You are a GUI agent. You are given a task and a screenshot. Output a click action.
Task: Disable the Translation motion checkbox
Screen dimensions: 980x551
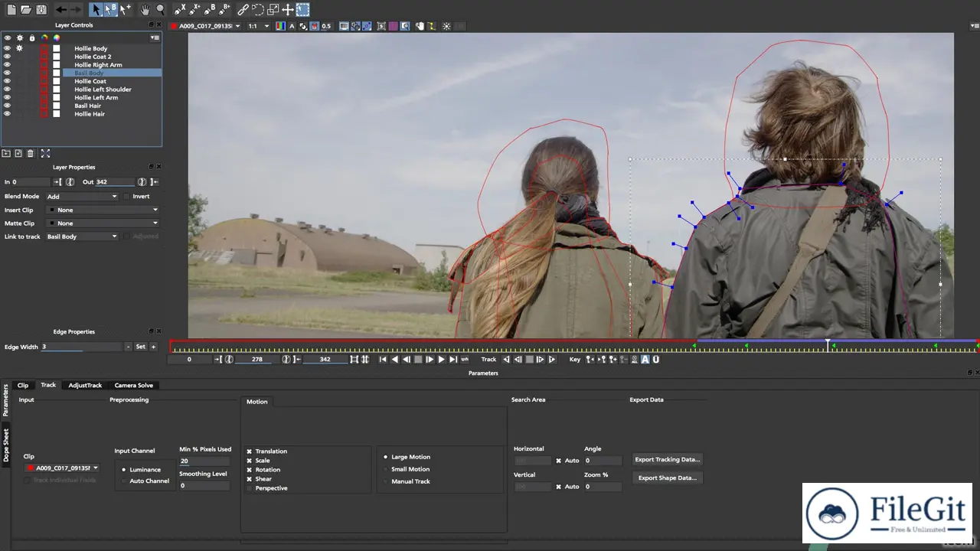point(250,452)
